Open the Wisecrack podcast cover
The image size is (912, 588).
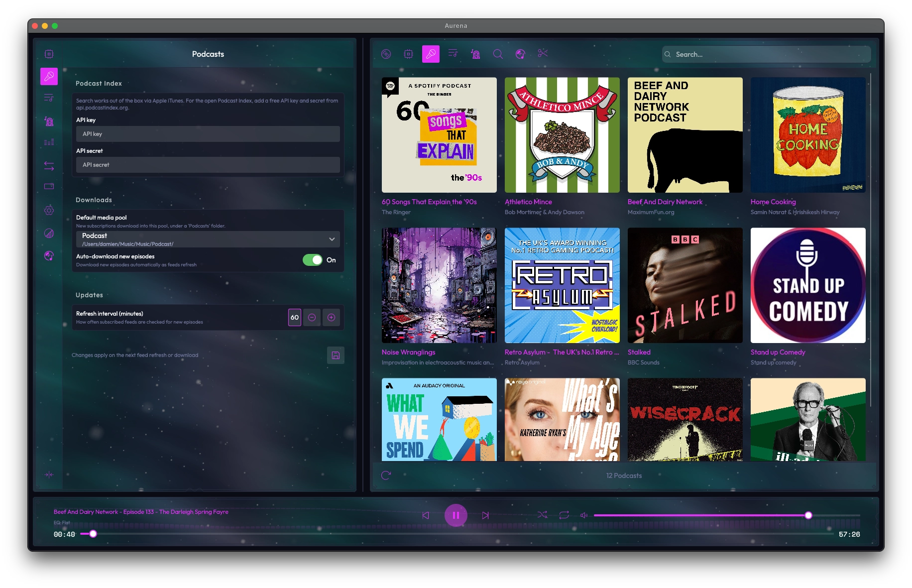(x=685, y=419)
